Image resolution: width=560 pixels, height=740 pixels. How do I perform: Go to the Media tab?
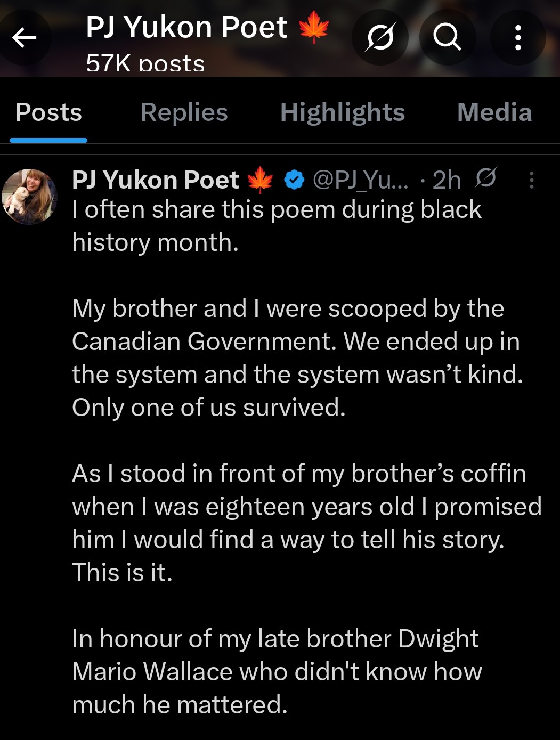point(494,113)
